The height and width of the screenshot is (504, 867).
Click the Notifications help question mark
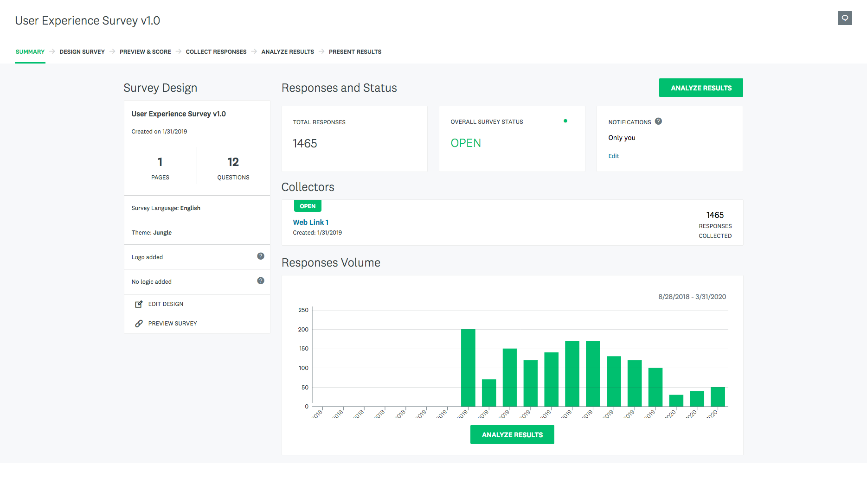(x=658, y=121)
